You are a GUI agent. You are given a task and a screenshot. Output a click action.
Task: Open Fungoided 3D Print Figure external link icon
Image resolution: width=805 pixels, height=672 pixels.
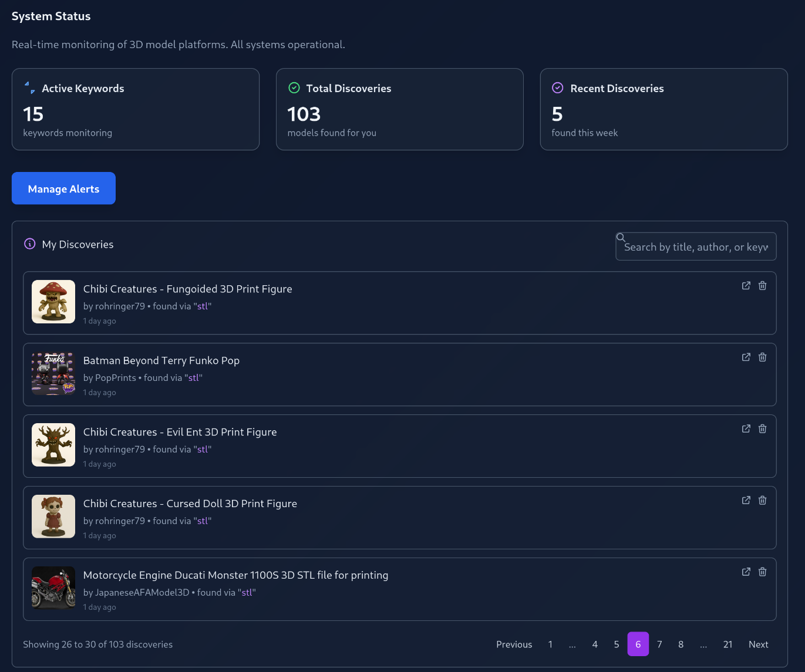coord(746,286)
